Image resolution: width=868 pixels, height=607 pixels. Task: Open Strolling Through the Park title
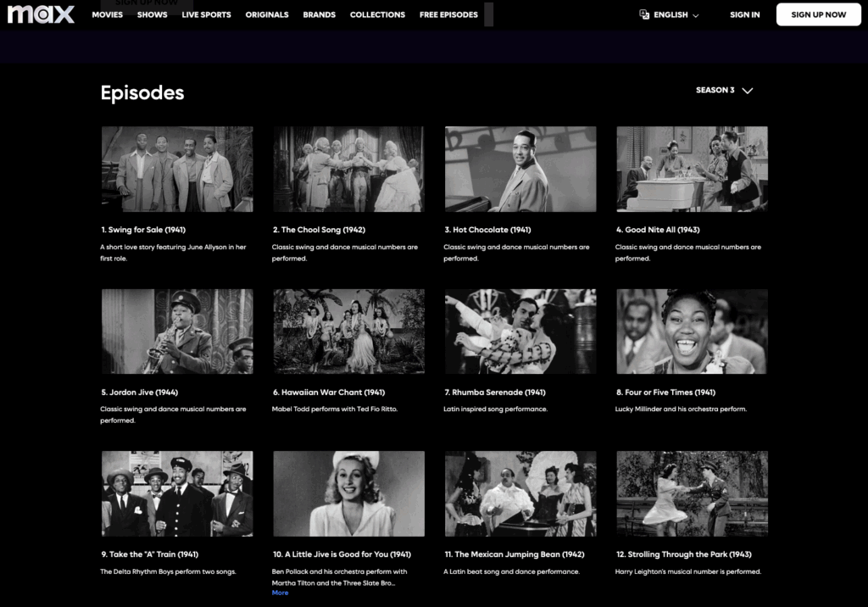(683, 554)
